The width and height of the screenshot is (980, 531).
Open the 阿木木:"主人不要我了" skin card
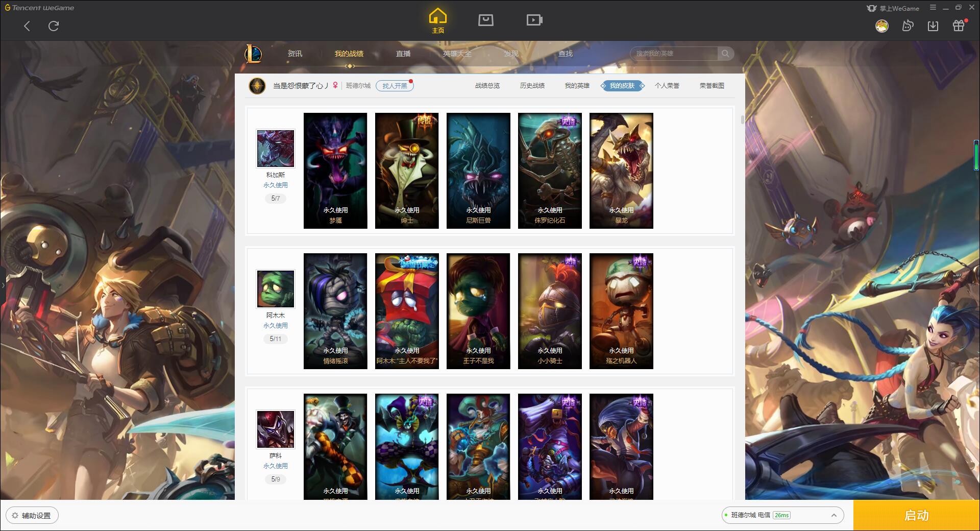pyautogui.click(x=407, y=311)
